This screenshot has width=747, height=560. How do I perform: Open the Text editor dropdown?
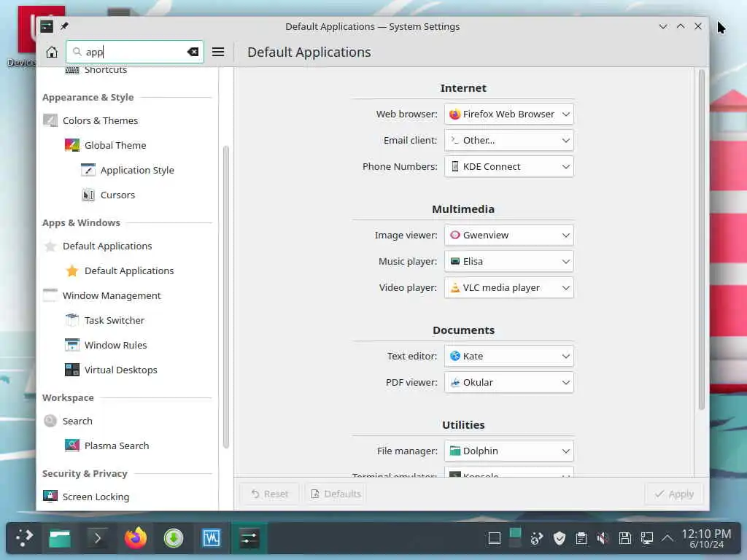point(508,356)
